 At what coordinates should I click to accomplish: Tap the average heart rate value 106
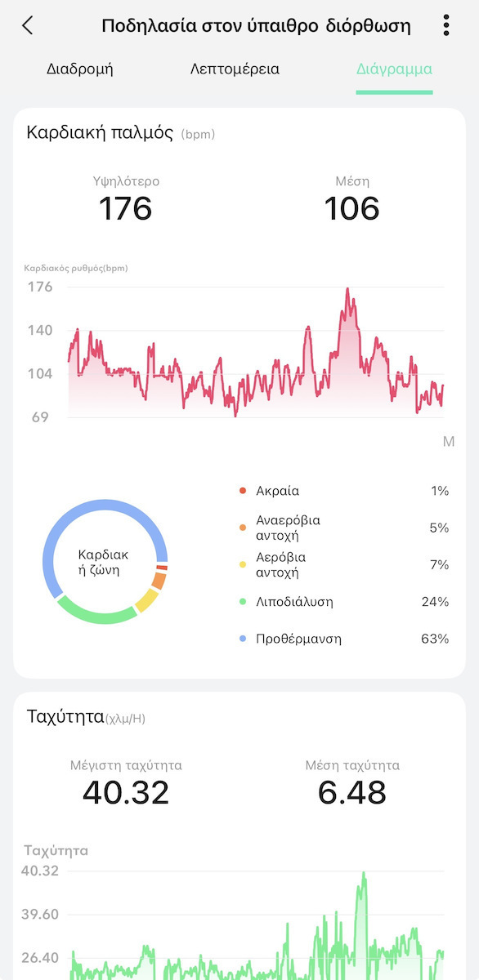click(x=352, y=208)
